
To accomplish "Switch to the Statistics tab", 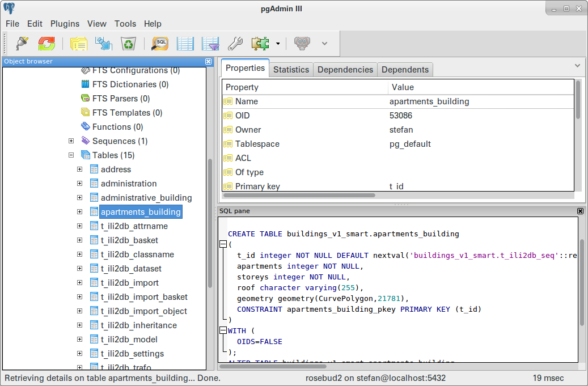I will 291,70.
